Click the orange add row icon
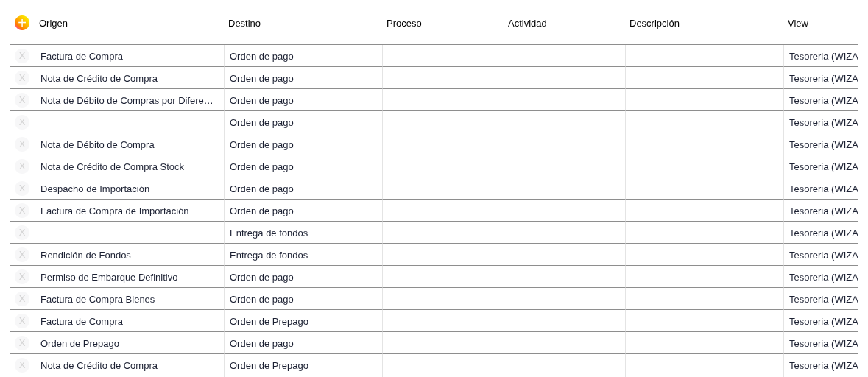 click(x=22, y=23)
